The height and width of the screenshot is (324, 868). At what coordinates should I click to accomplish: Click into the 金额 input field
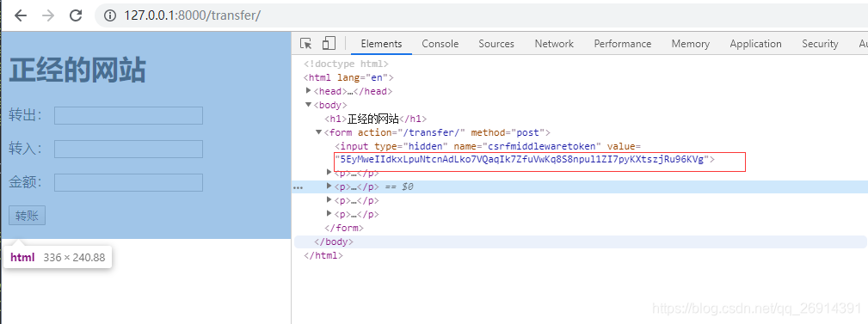pyautogui.click(x=128, y=182)
